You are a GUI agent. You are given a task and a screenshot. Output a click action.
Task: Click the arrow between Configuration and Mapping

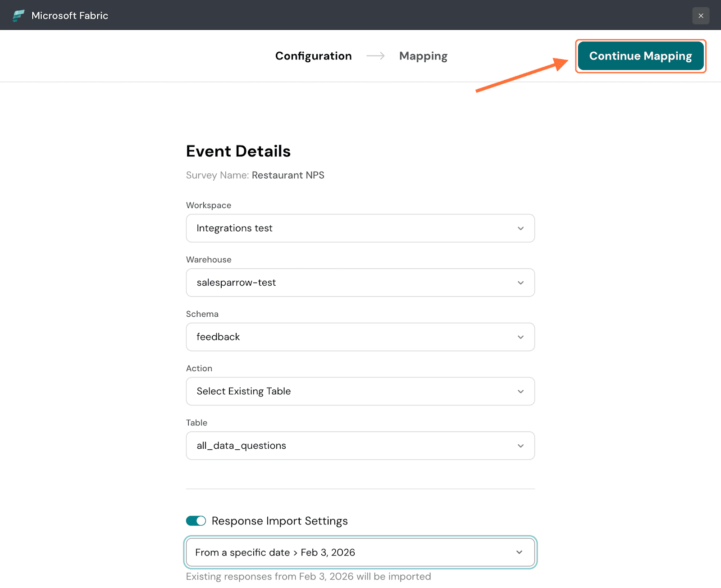tap(375, 56)
